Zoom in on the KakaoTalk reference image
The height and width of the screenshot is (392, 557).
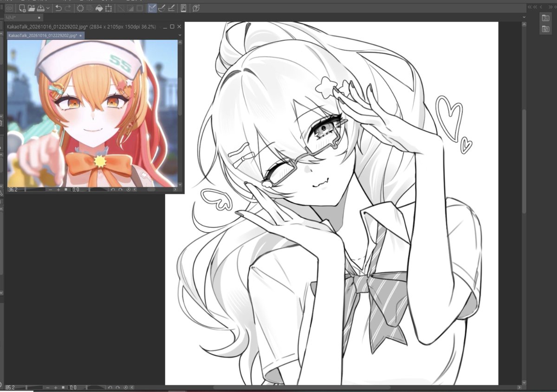coord(58,190)
